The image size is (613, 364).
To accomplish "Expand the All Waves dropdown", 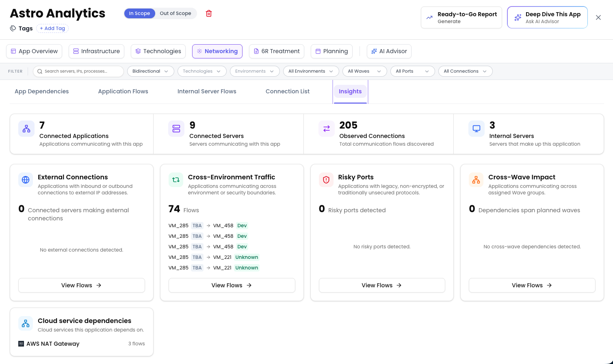I will [364, 71].
